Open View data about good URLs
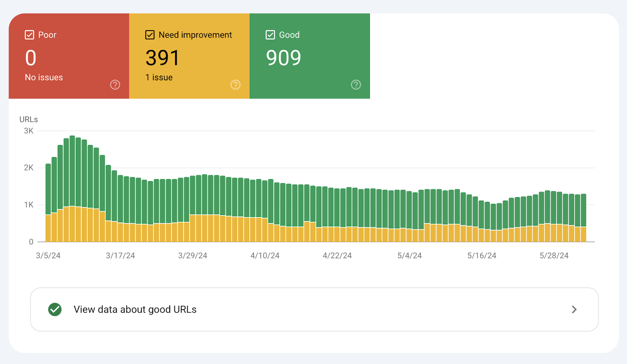Screen dimensions: 627x364 tap(314, 310)
